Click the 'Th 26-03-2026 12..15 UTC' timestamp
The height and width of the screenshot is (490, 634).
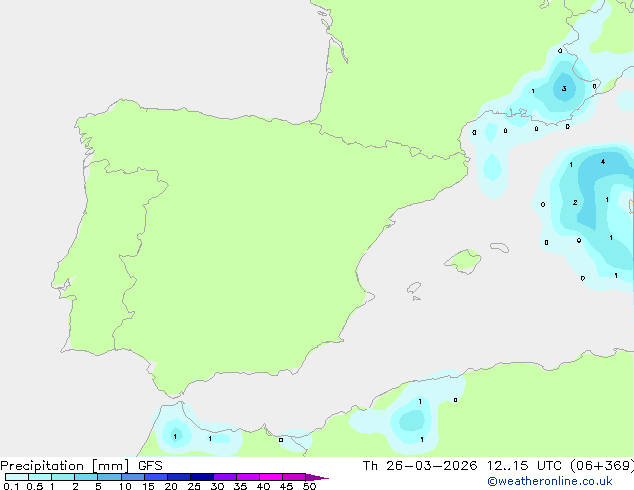462,466
